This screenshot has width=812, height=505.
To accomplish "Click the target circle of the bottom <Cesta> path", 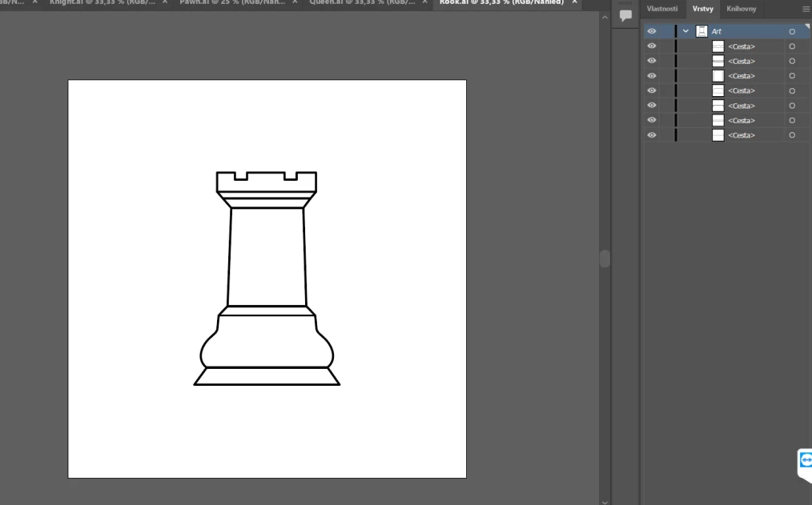I will click(x=792, y=135).
